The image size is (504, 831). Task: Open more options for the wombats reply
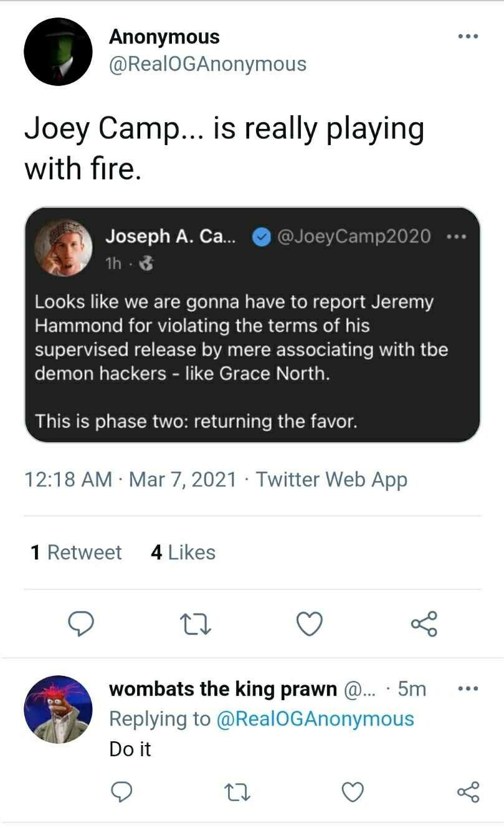[x=467, y=689]
